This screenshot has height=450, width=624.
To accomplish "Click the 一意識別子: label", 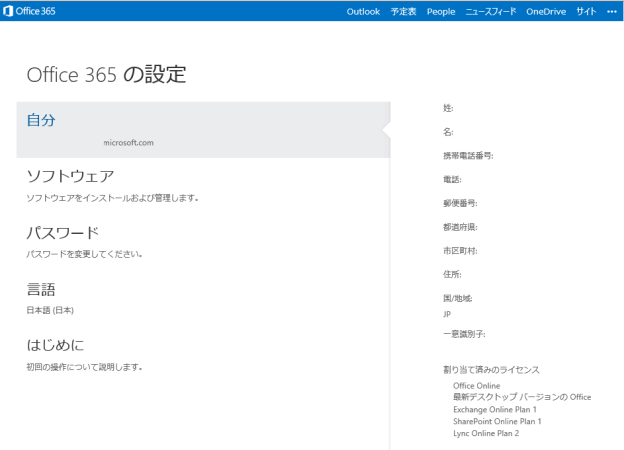I will [x=464, y=334].
